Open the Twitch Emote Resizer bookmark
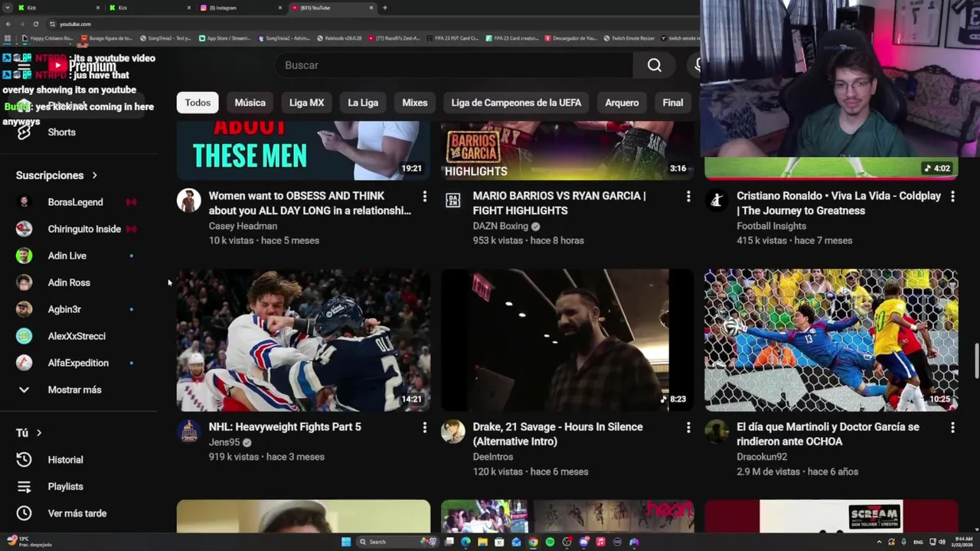 coord(628,38)
